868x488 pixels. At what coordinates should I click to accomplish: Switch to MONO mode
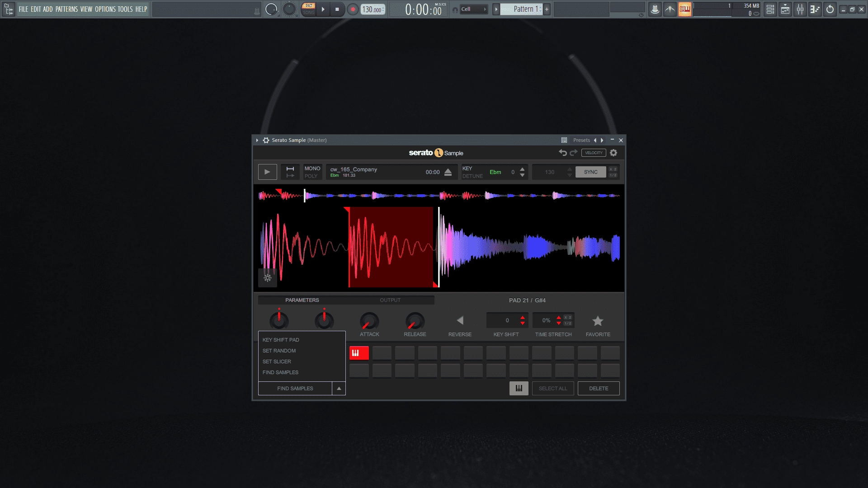tap(312, 169)
